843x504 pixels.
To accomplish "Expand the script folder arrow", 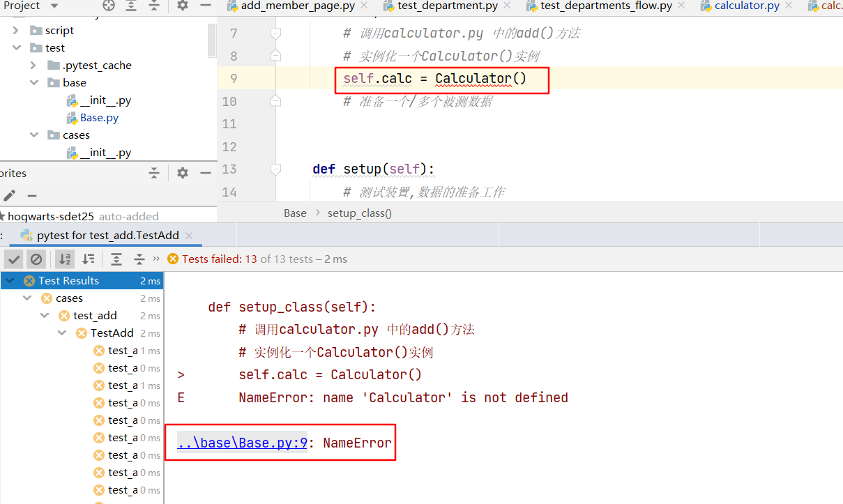I will coord(16,31).
